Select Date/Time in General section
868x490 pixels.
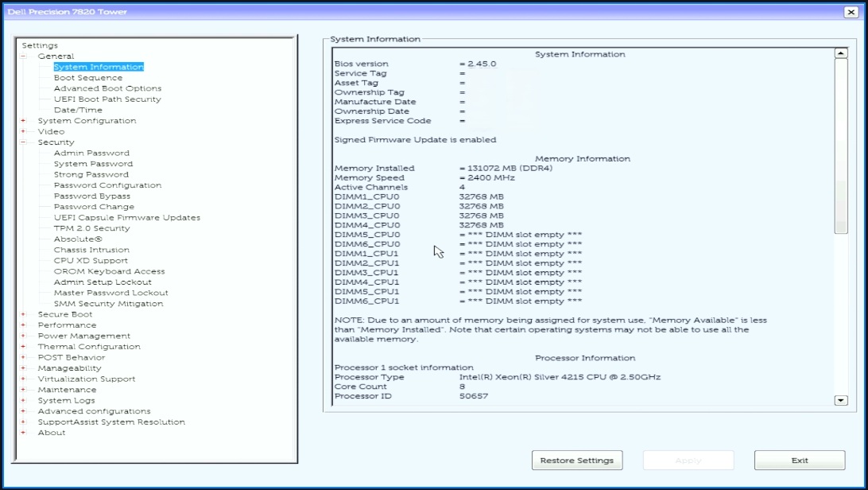78,110
